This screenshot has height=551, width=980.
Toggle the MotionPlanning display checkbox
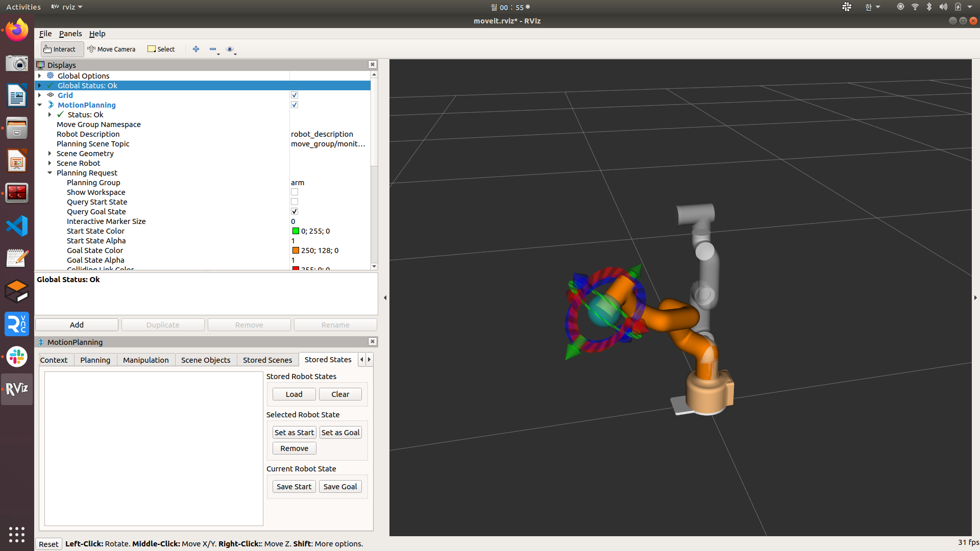tap(295, 105)
